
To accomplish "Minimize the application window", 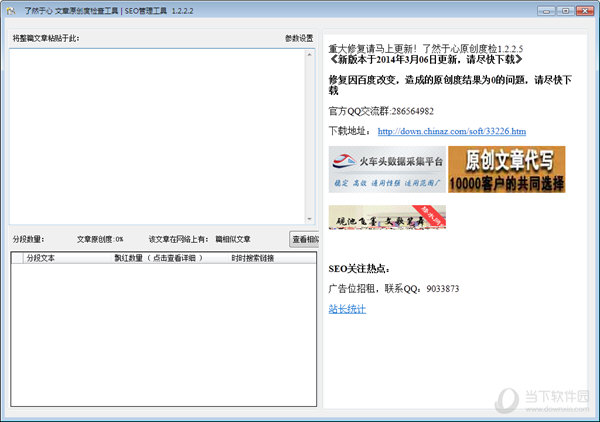I will point(547,10).
